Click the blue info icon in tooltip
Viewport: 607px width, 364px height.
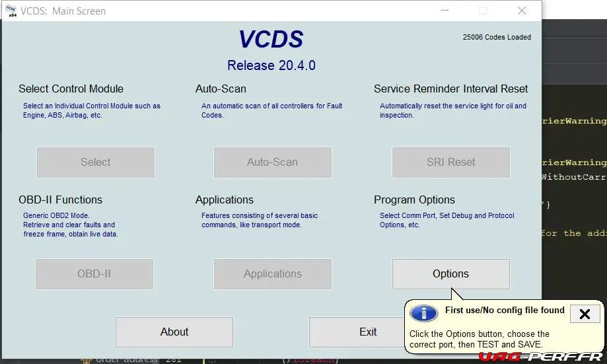coord(423,313)
